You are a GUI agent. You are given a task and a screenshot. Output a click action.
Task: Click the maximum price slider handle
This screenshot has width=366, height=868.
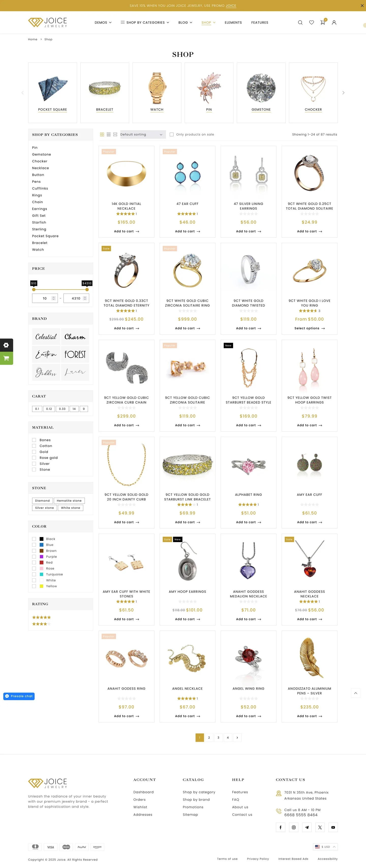point(87,289)
